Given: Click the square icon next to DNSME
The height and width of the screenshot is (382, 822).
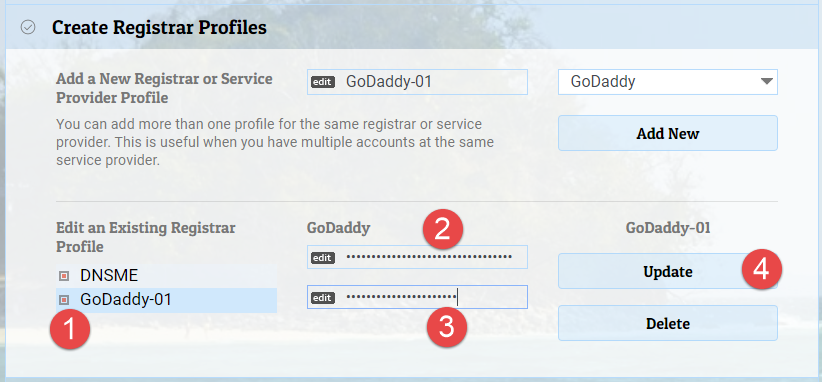Looking at the screenshot, I should click(64, 276).
